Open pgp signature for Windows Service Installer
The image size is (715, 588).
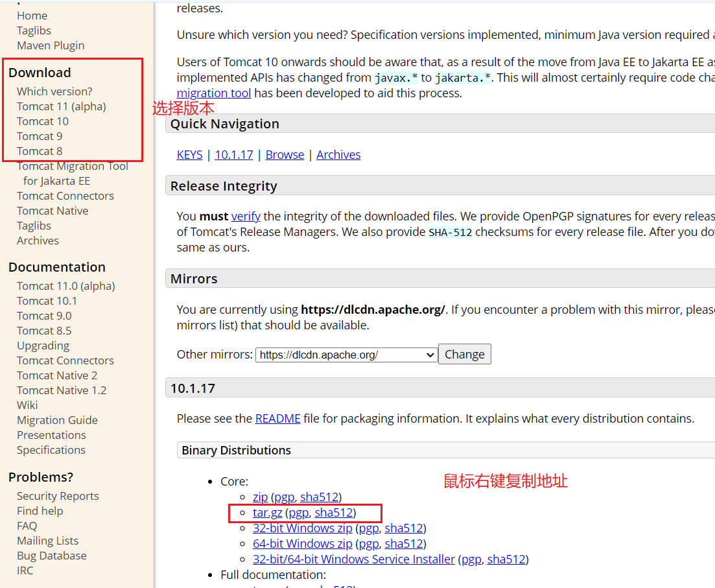point(471,559)
